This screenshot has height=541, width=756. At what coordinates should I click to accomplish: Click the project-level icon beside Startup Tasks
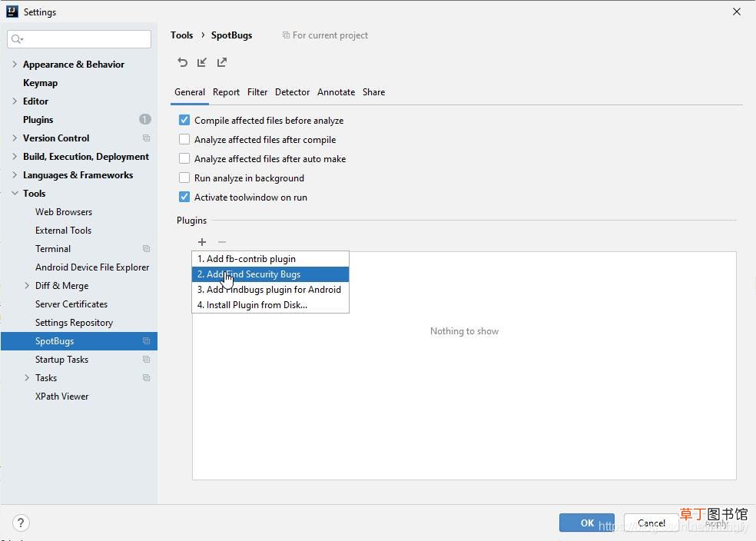coord(146,359)
